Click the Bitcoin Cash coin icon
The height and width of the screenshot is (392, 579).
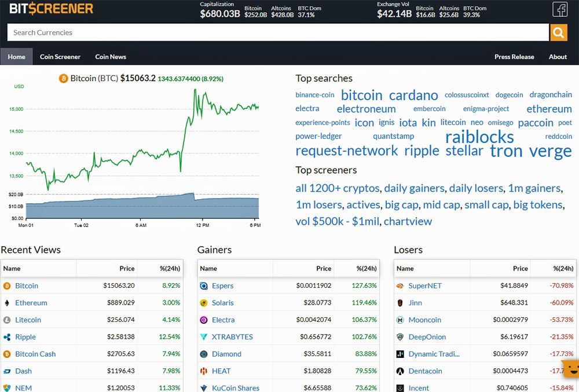[6, 354]
